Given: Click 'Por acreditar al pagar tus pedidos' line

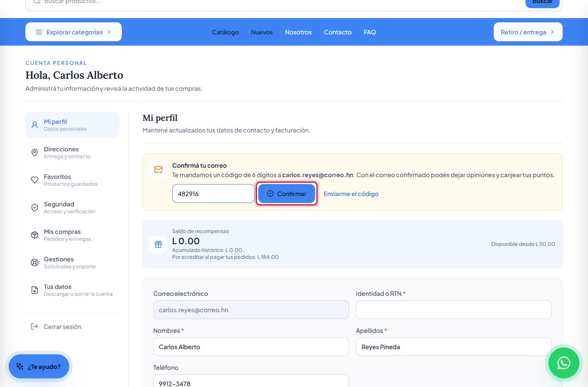Looking at the screenshot, I should point(226,257).
